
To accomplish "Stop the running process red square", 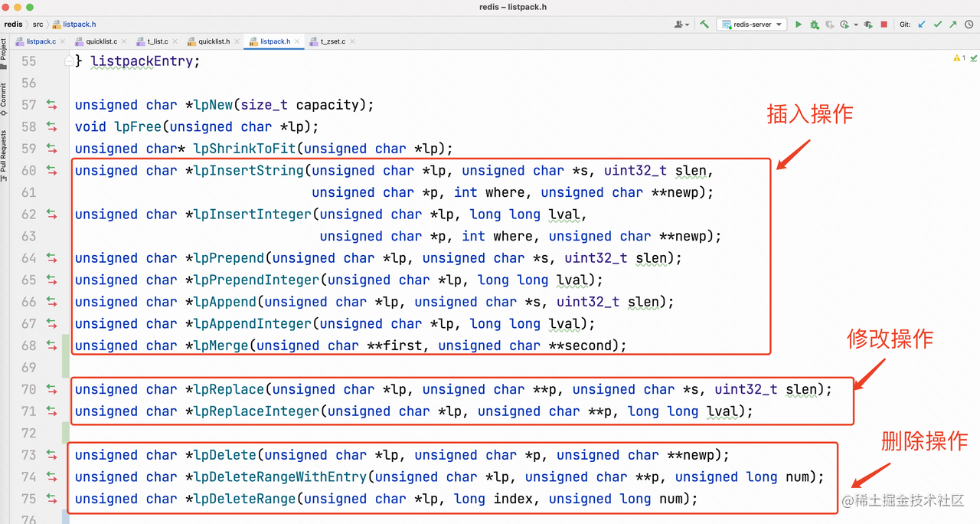I will [x=884, y=25].
